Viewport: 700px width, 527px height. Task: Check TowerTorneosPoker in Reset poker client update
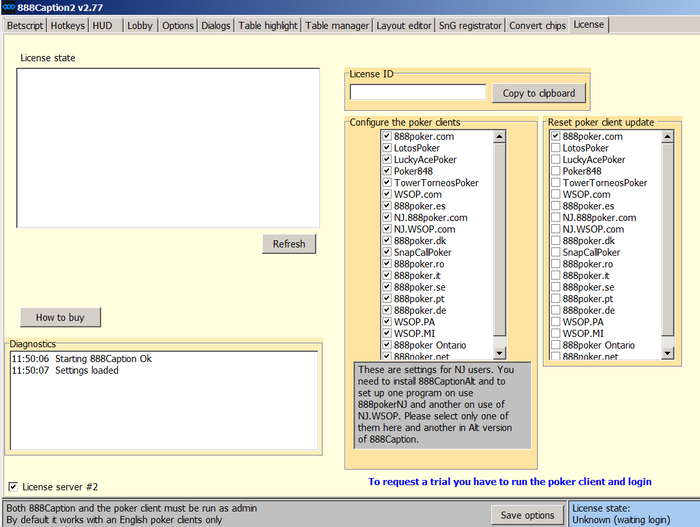[556, 182]
